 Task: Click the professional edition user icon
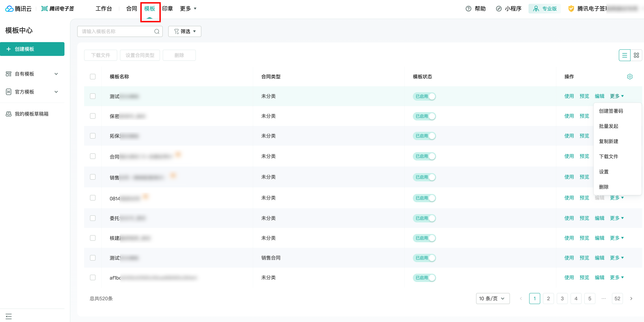pyautogui.click(x=536, y=9)
